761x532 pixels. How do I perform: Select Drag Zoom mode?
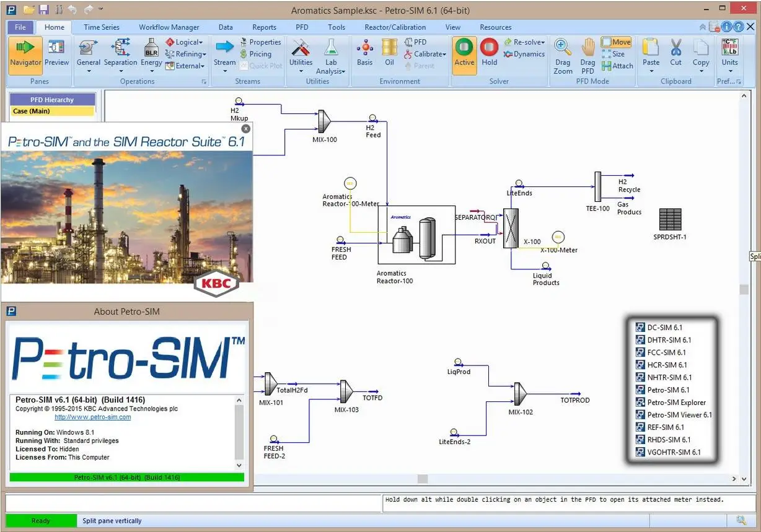(x=563, y=56)
